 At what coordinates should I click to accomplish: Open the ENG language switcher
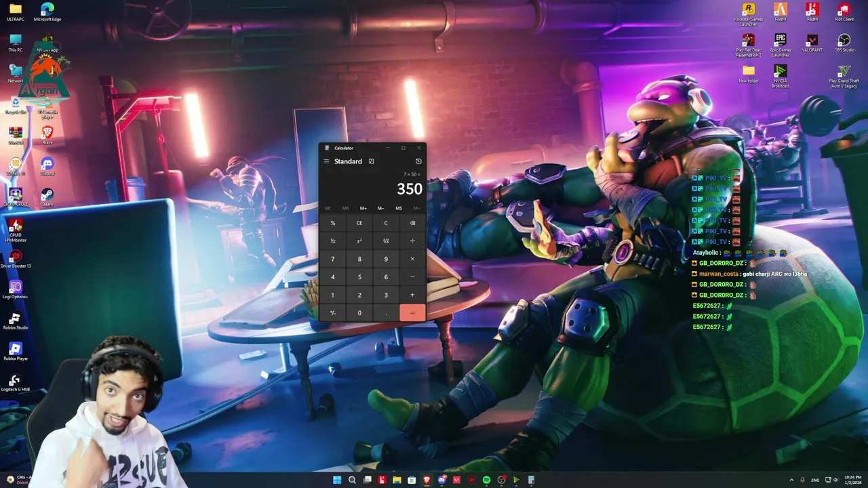[x=815, y=480]
